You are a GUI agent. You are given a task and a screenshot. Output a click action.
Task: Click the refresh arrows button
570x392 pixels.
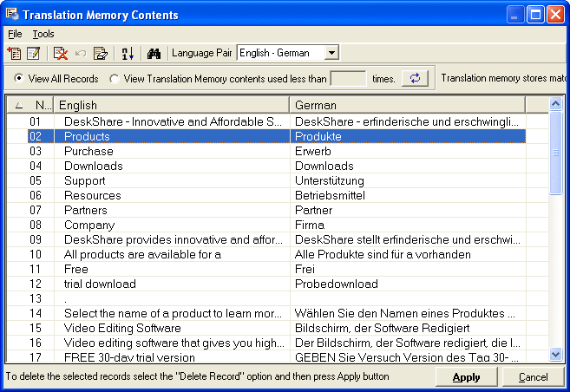(x=415, y=78)
